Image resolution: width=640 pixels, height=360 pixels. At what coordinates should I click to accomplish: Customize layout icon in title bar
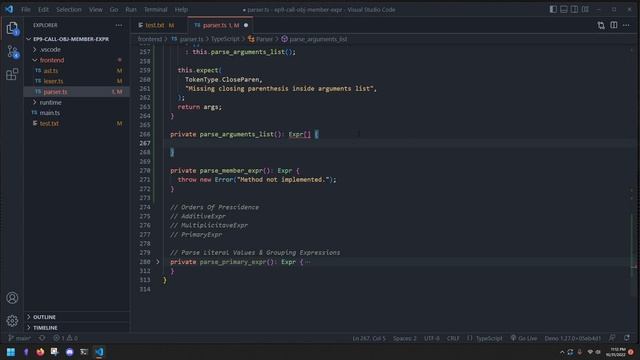click(585, 9)
